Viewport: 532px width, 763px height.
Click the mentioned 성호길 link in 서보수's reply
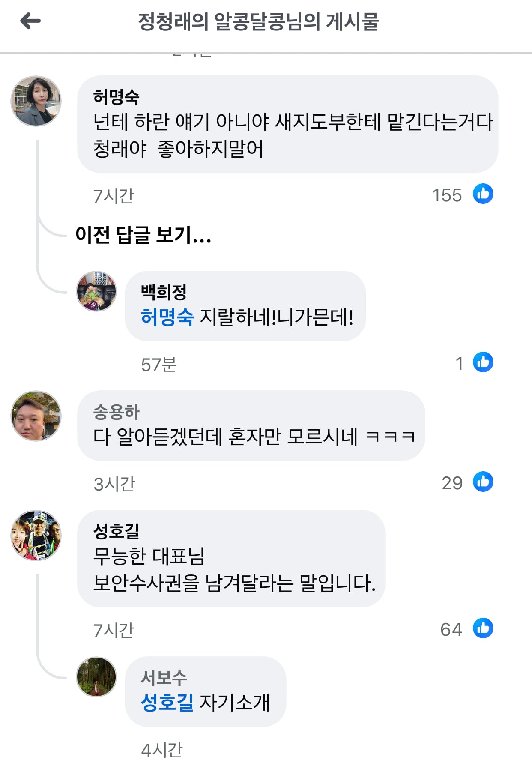coord(167,703)
